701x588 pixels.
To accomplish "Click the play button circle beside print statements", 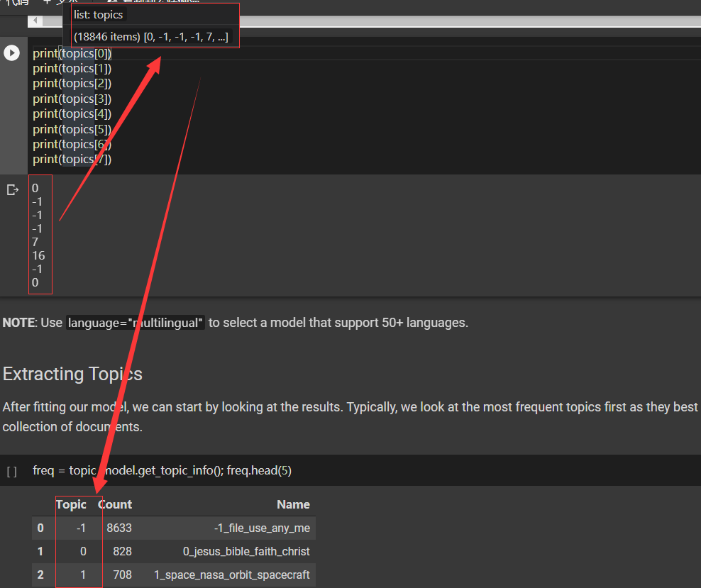I will pos(12,52).
